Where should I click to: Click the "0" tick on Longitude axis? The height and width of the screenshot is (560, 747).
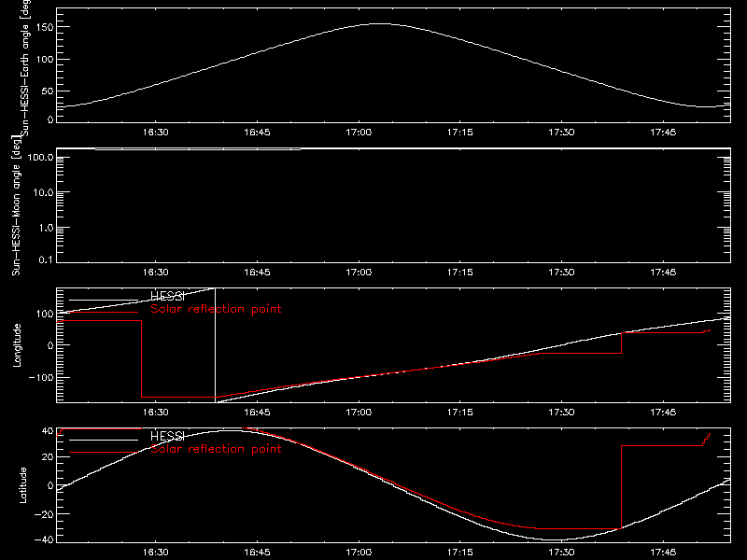(50, 345)
